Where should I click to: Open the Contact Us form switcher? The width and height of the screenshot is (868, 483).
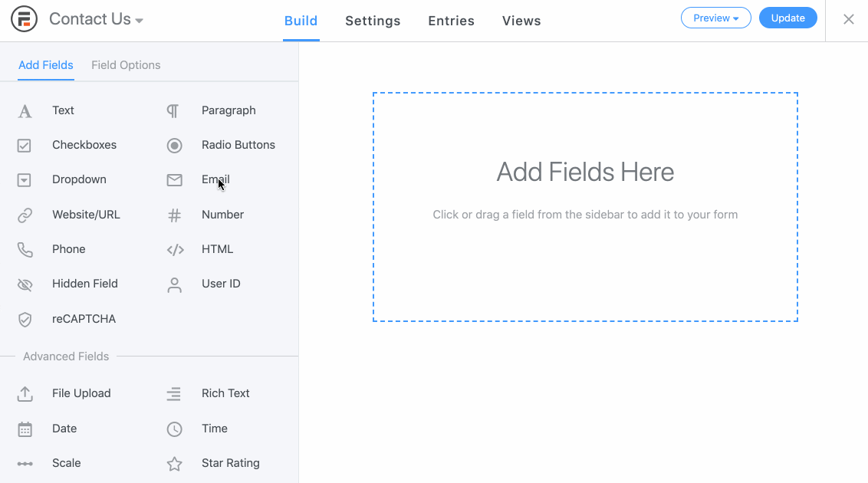96,19
